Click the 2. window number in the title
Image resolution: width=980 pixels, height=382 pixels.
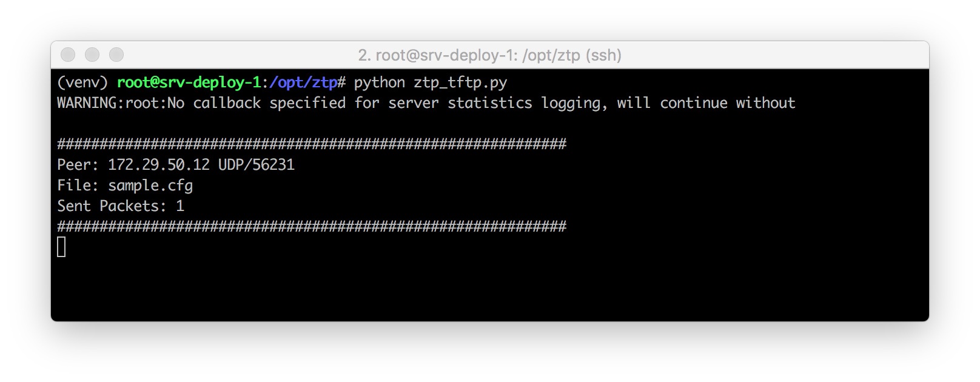click(364, 55)
